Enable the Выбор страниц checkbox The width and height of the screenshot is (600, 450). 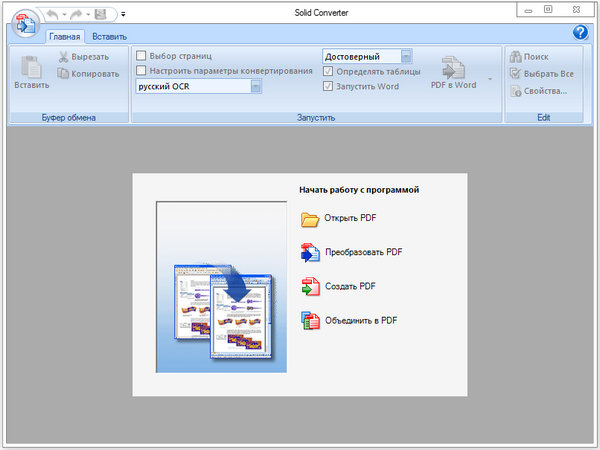point(141,56)
